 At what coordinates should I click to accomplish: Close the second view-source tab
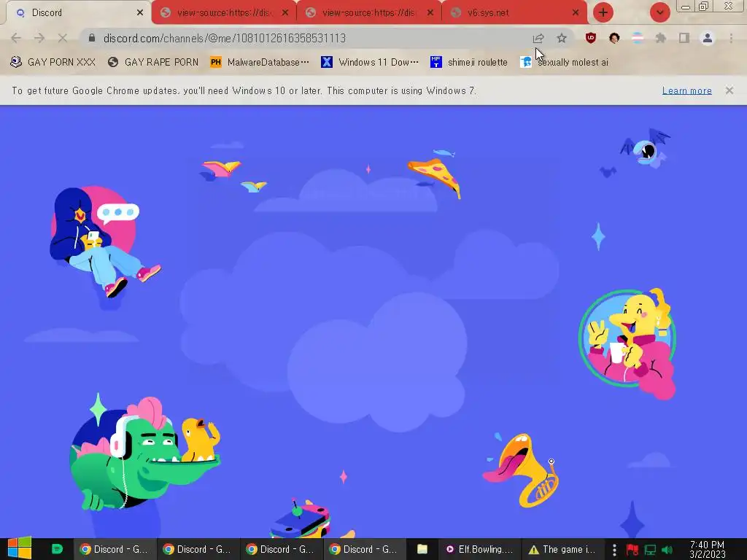[430, 13]
